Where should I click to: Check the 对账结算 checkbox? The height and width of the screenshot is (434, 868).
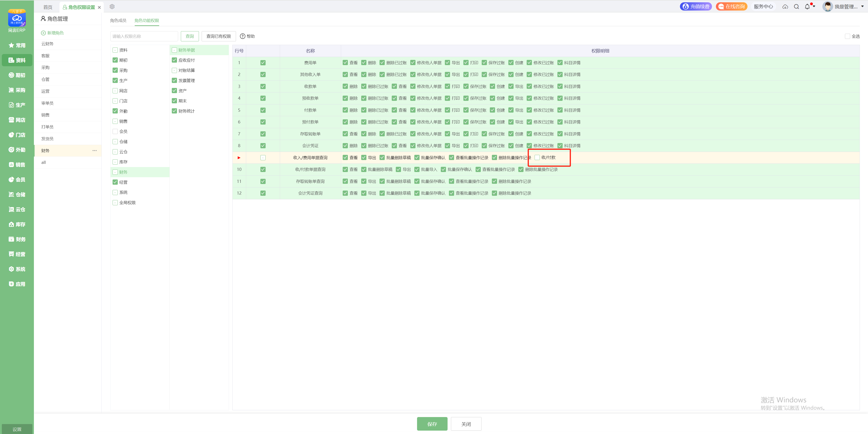(174, 70)
